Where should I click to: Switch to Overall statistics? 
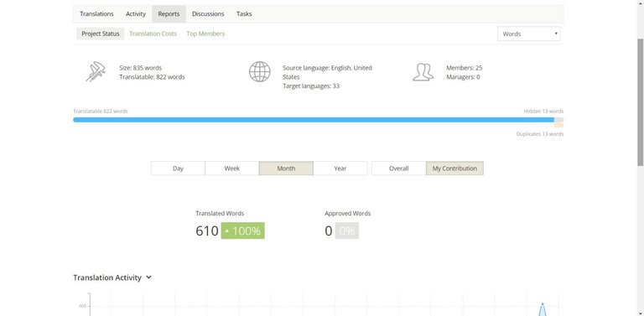click(x=399, y=168)
